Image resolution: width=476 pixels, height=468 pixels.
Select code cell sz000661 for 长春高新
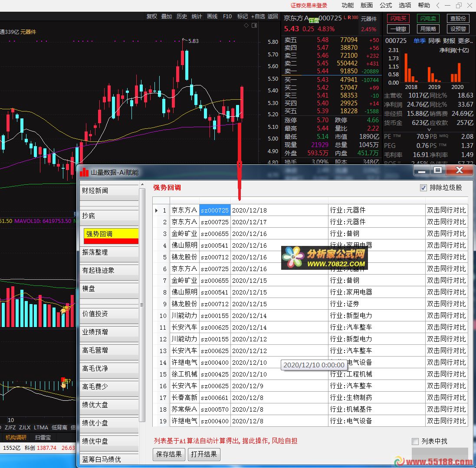(x=215, y=398)
